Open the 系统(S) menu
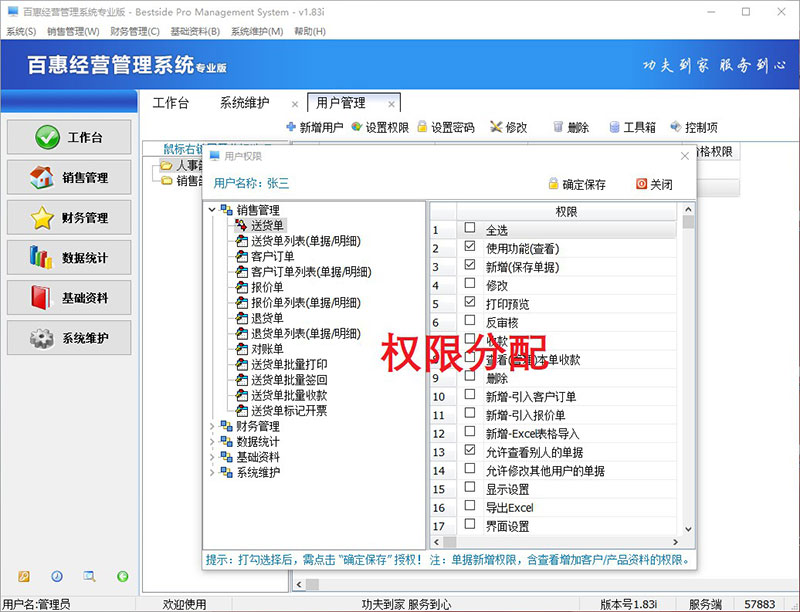The height and width of the screenshot is (612, 800). (21, 31)
